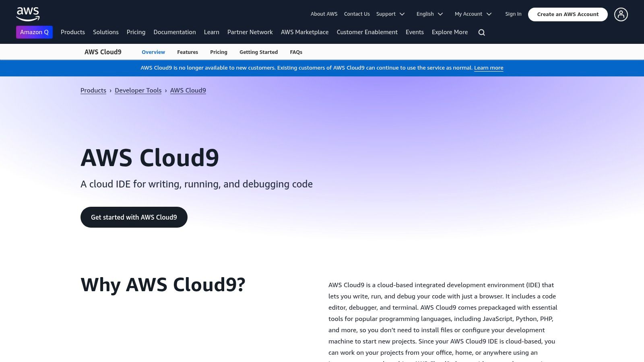
Task: Click the 'Why AWS Cloud9?' heading
Action: click(163, 285)
